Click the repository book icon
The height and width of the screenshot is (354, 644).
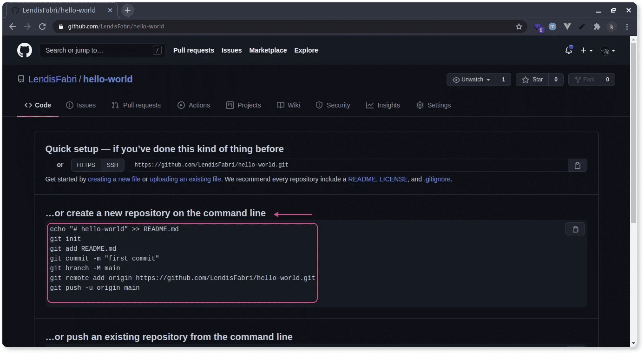(21, 79)
